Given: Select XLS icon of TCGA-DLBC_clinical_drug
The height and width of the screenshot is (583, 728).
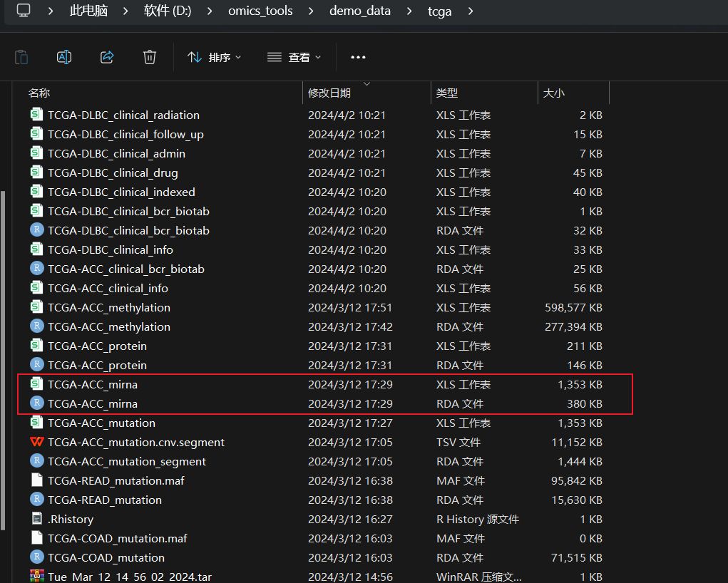Looking at the screenshot, I should (x=36, y=172).
